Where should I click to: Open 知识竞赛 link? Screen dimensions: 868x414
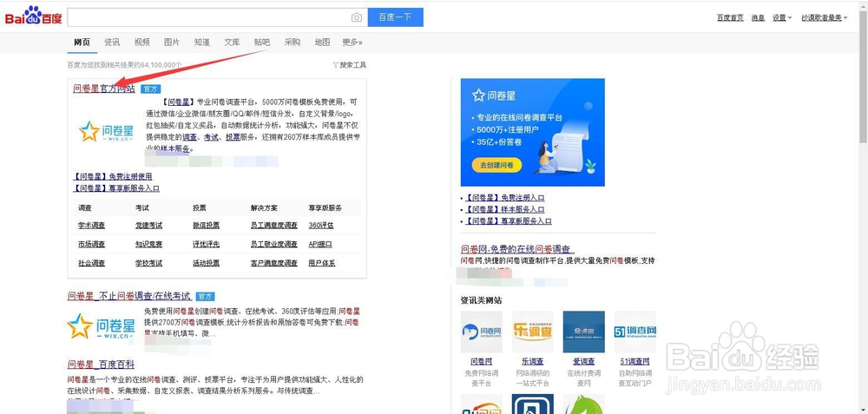pyautogui.click(x=149, y=244)
